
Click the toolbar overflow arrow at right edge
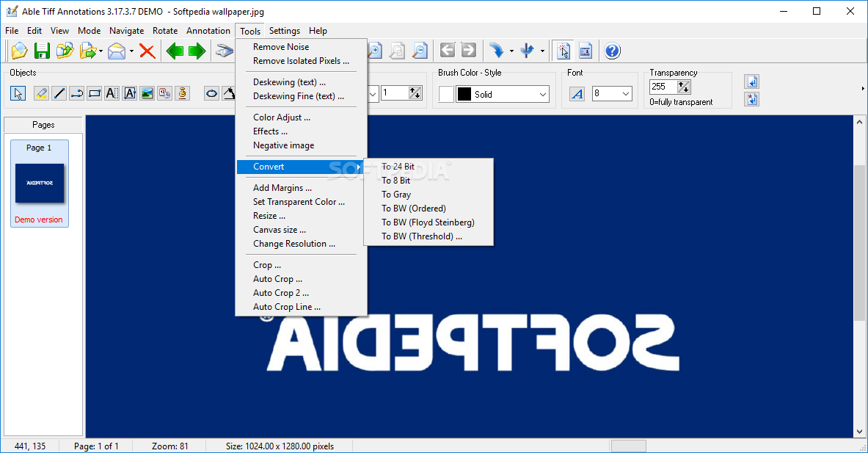click(862, 89)
